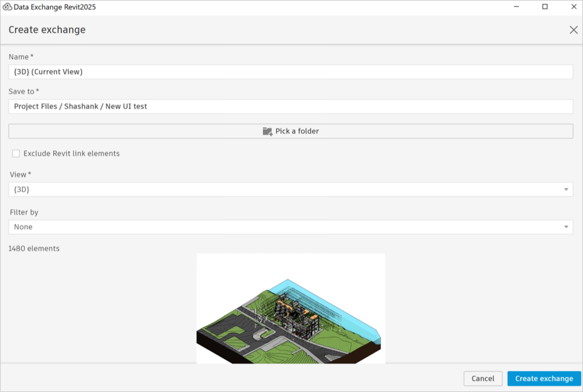This screenshot has height=392, width=583.
Task: Click the blue Create exchange button
Action: pos(544,378)
